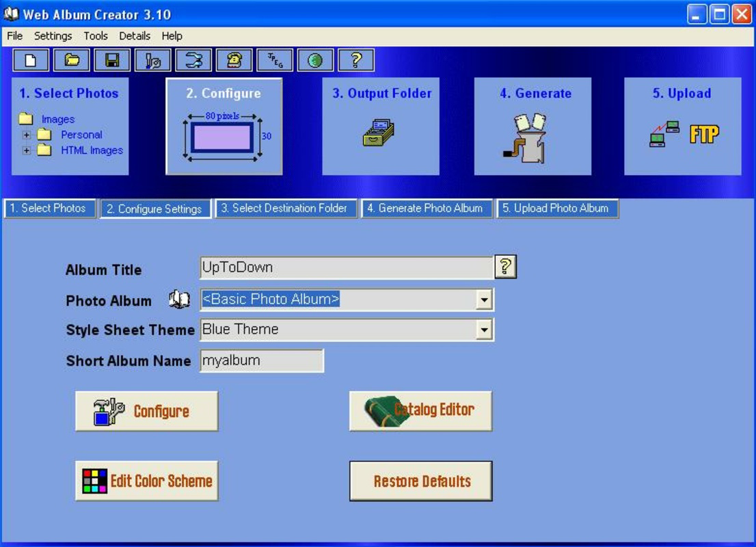Screen dimensions: 756x547
Task: Expand the Personal folder in the Images tree
Action: coord(25,135)
